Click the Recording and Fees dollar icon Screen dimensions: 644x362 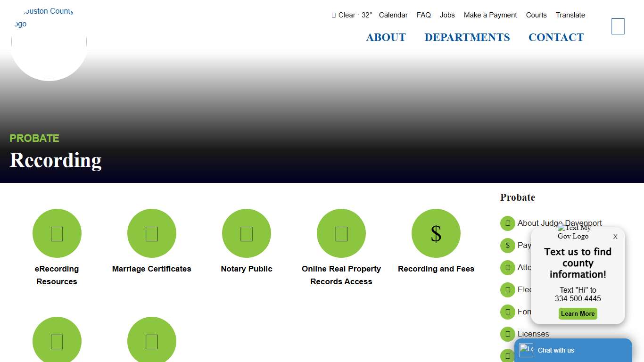[x=436, y=233]
